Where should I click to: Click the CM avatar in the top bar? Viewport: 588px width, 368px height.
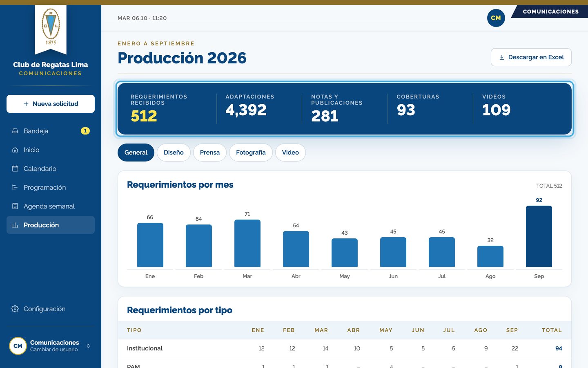[496, 18]
